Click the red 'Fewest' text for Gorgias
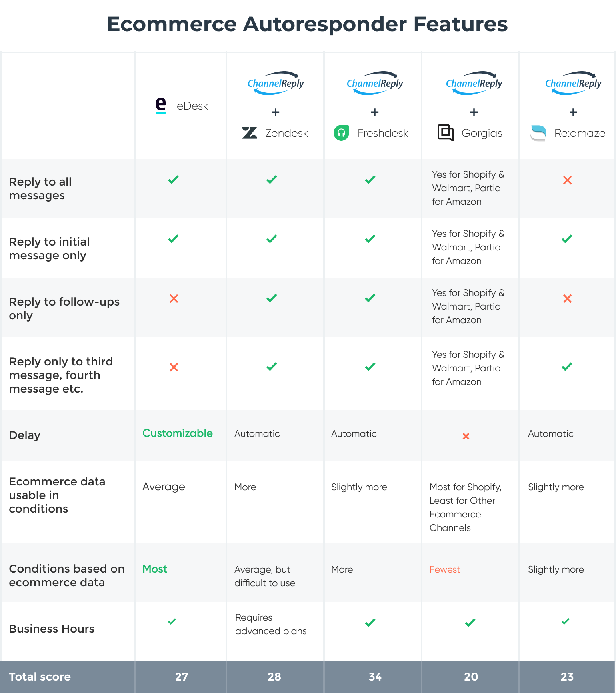616x695 pixels. pos(445,569)
